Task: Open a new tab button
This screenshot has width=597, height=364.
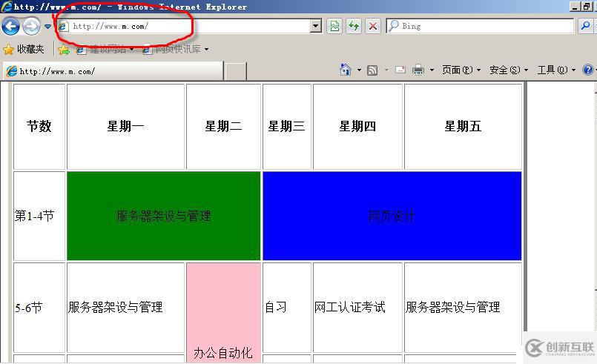Action: (x=236, y=72)
